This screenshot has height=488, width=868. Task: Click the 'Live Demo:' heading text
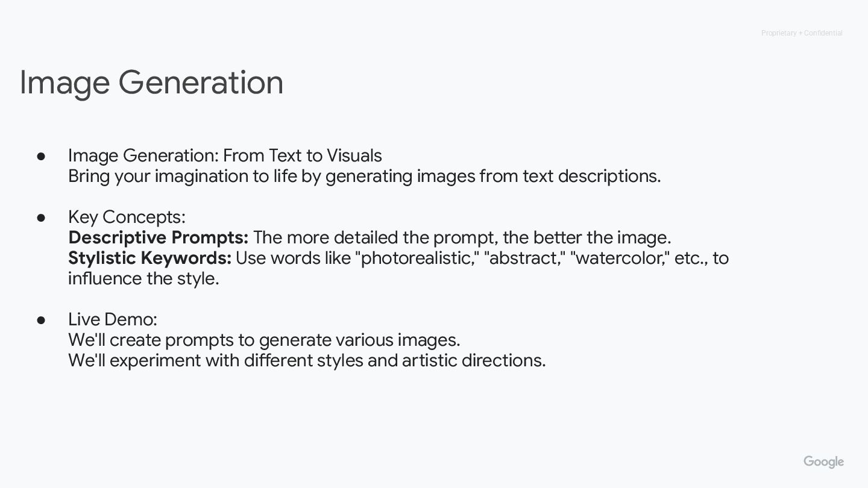pyautogui.click(x=113, y=319)
